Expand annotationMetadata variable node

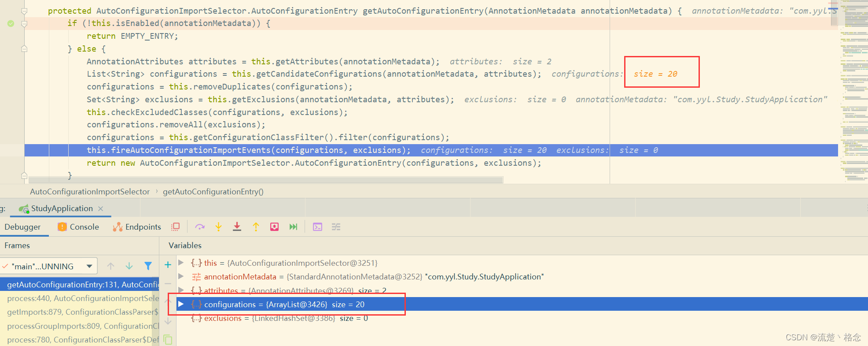pos(180,276)
